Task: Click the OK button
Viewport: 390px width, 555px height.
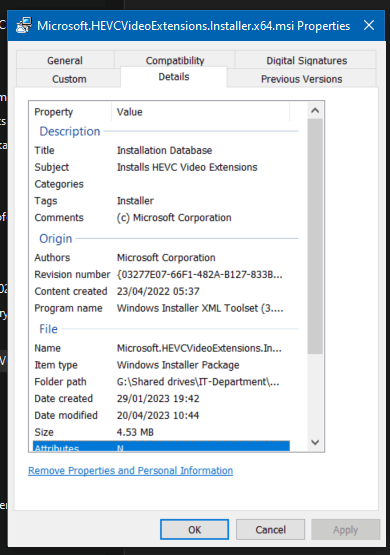Action: point(194,530)
